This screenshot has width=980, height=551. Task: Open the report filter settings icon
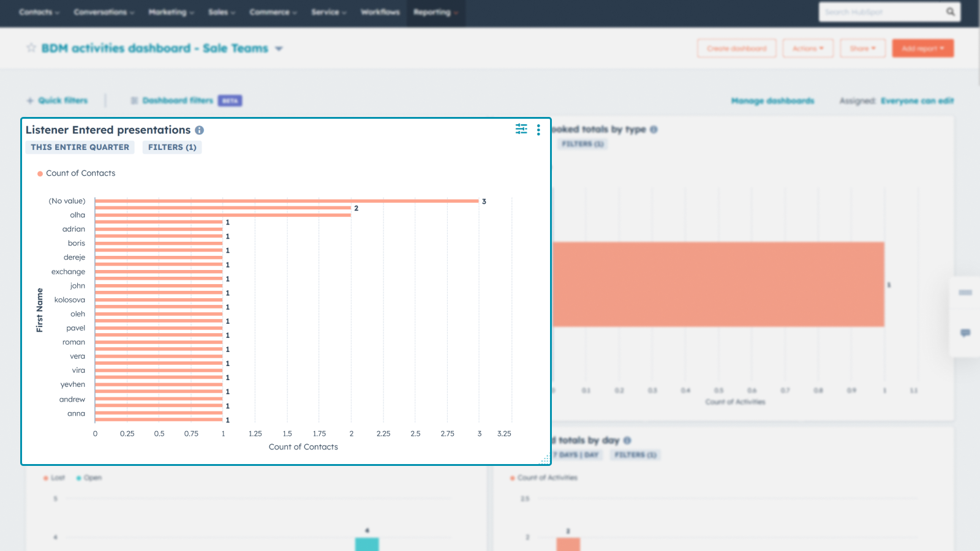pyautogui.click(x=521, y=129)
